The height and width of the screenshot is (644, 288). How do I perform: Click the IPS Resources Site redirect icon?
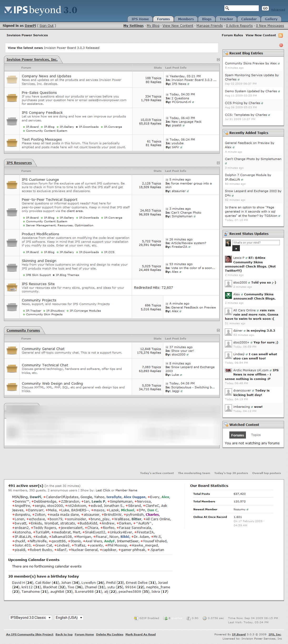[x=12, y=287]
